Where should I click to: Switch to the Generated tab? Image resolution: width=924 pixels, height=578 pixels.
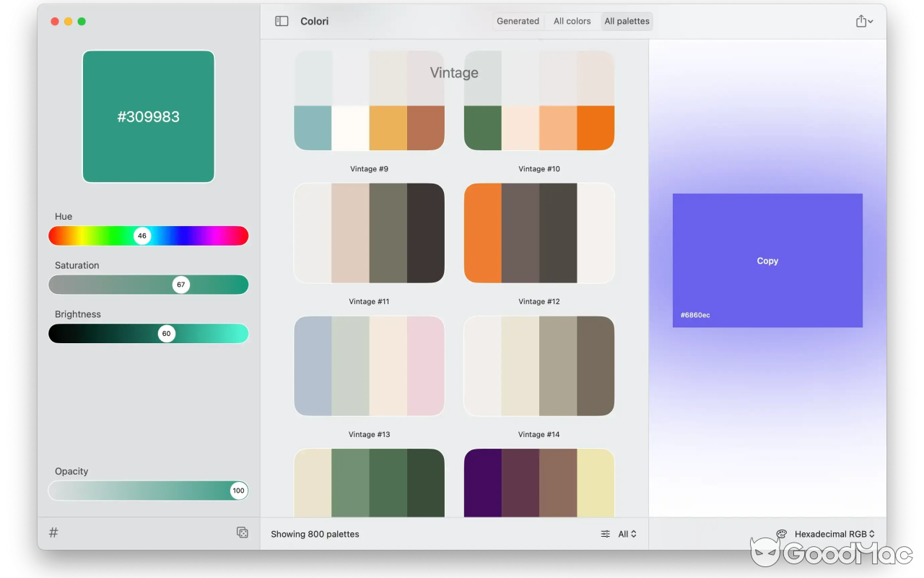coord(518,21)
